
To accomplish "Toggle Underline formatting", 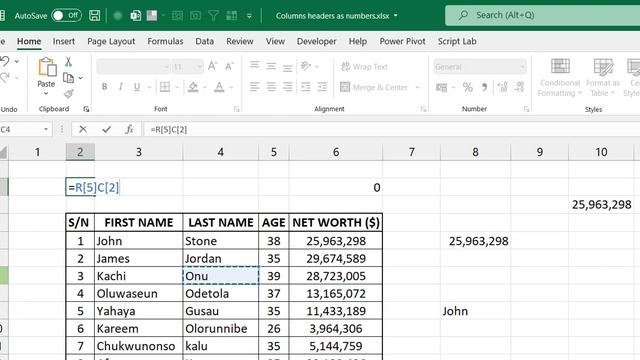I will click(x=137, y=87).
